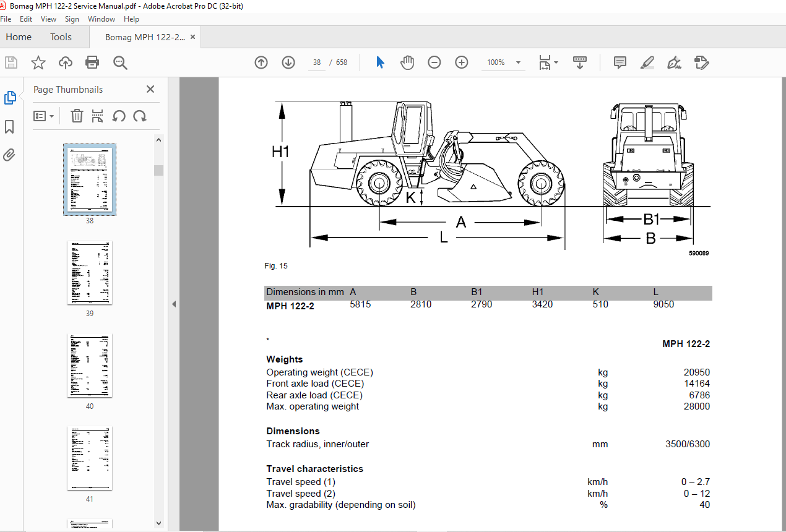
Task: Click 'Front axle load (CECE)' text
Action: tap(315, 384)
